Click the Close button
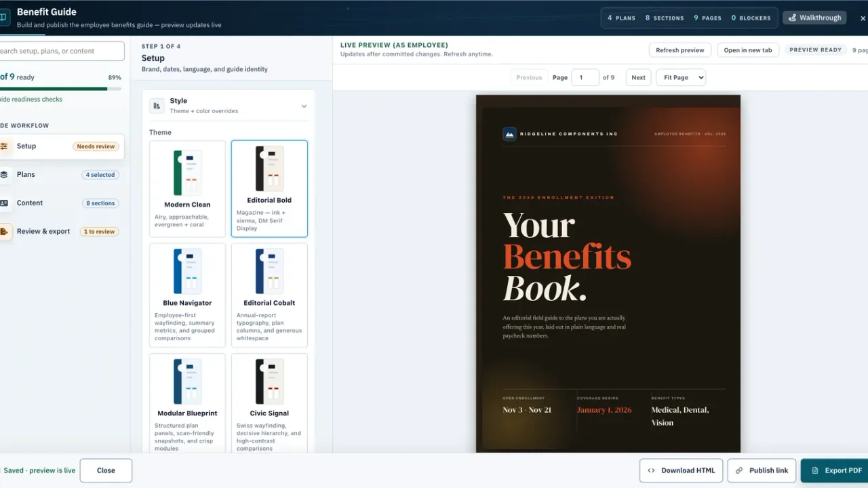 point(106,470)
